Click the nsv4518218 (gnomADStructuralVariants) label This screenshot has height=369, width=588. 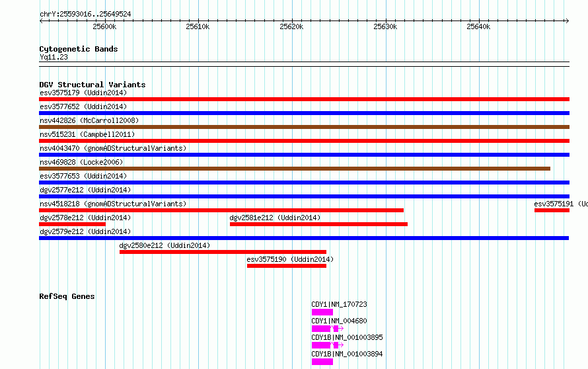tap(113, 204)
